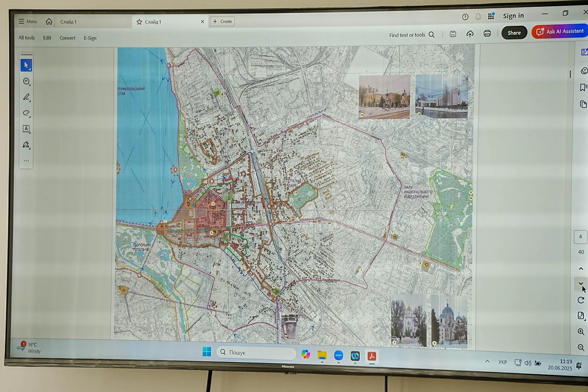Image resolution: width=588 pixels, height=392 pixels.
Task: Open the Help question mark icon
Action: pyautogui.click(x=465, y=17)
